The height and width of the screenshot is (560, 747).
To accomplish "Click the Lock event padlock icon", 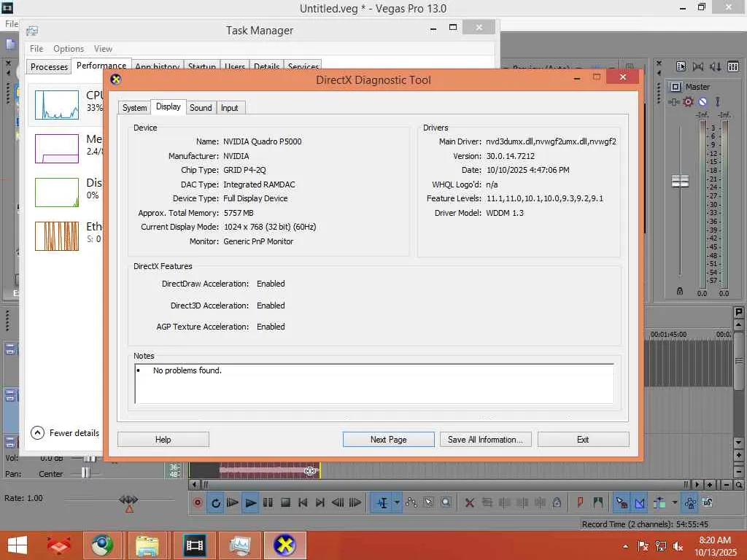I will coord(557,502).
